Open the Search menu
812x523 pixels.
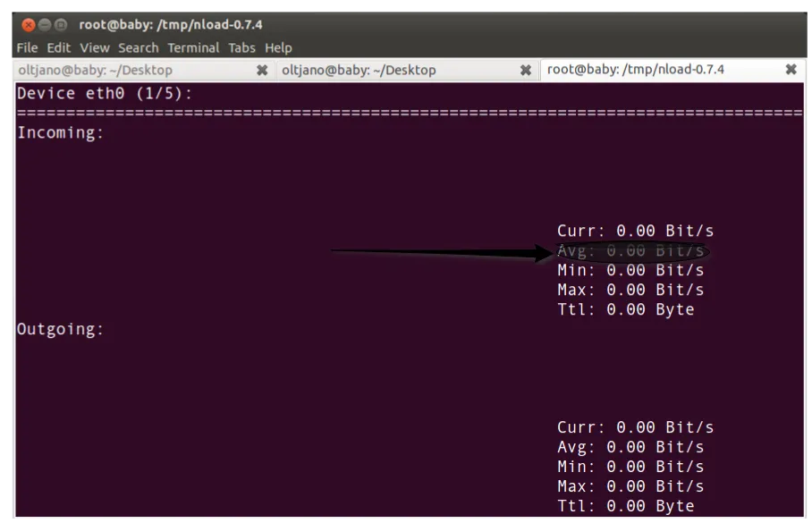(138, 47)
